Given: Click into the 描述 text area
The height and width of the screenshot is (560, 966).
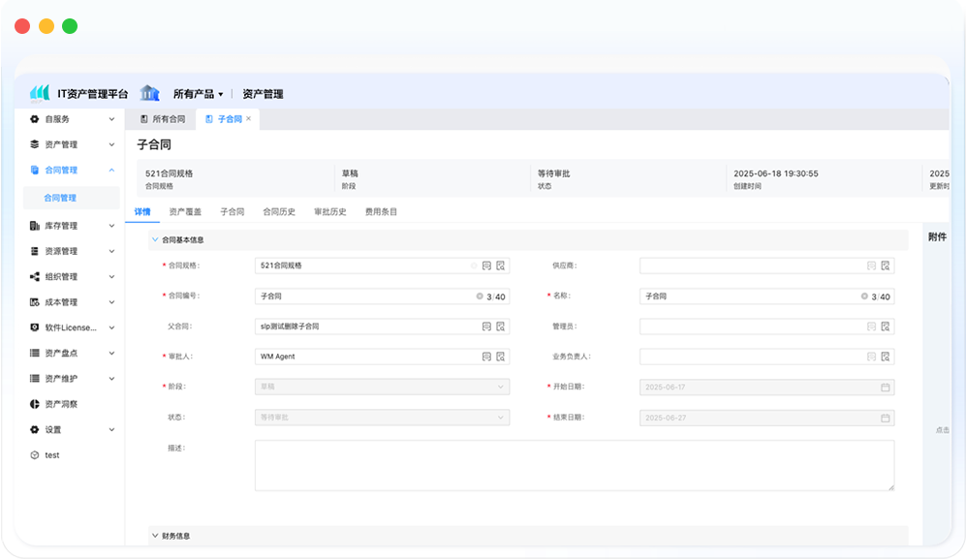Looking at the screenshot, I should 574,465.
